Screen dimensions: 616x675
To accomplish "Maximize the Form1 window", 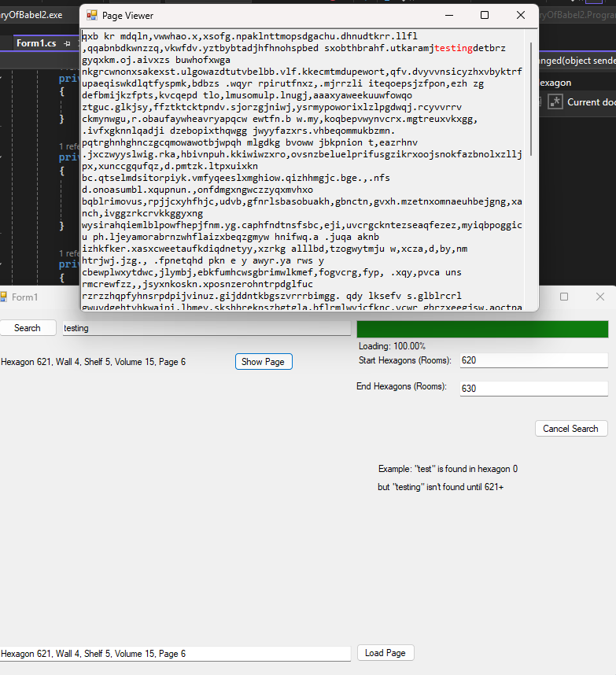I will click(x=564, y=297).
